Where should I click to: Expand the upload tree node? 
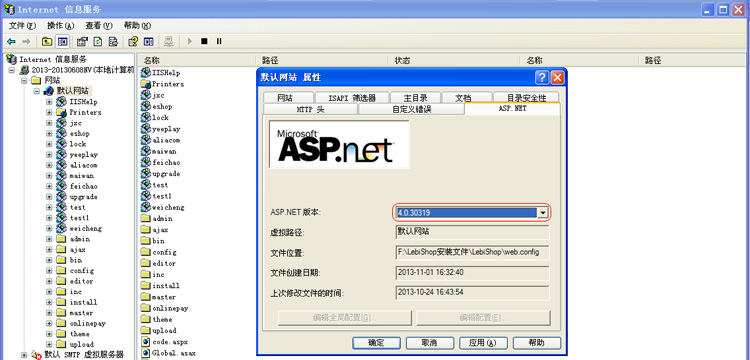[x=49, y=344]
